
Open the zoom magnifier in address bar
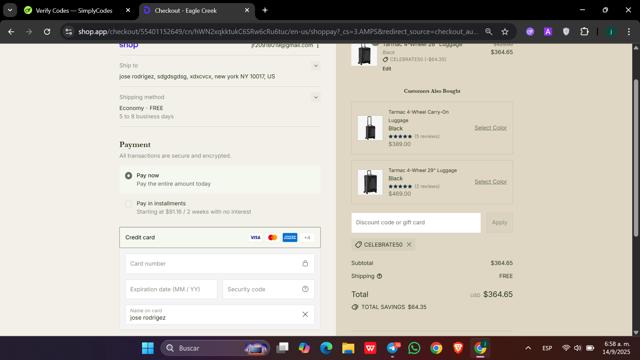pos(489,31)
